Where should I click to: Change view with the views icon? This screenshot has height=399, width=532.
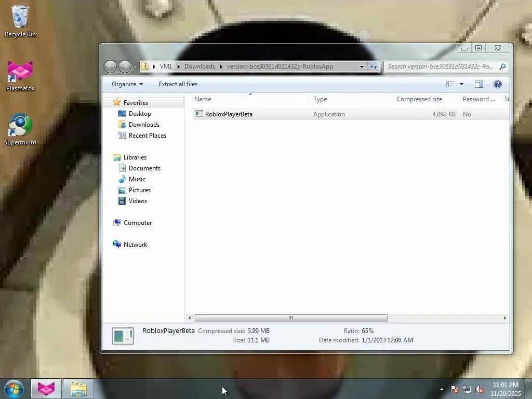450,84
